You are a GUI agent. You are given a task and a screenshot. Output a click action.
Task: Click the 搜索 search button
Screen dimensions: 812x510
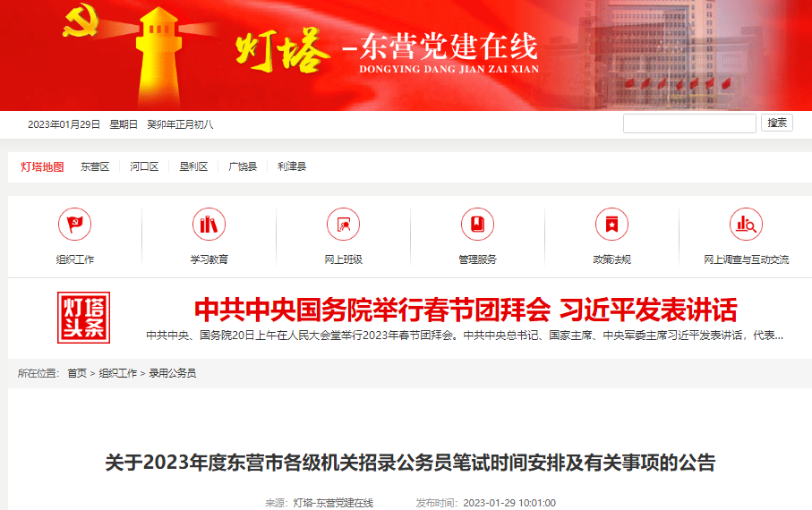click(x=777, y=123)
